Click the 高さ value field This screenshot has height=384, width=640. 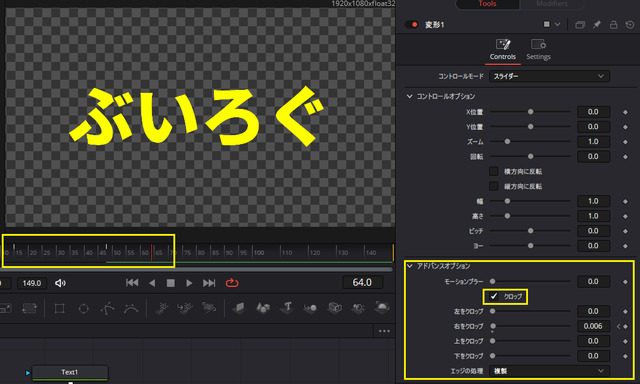click(x=593, y=216)
